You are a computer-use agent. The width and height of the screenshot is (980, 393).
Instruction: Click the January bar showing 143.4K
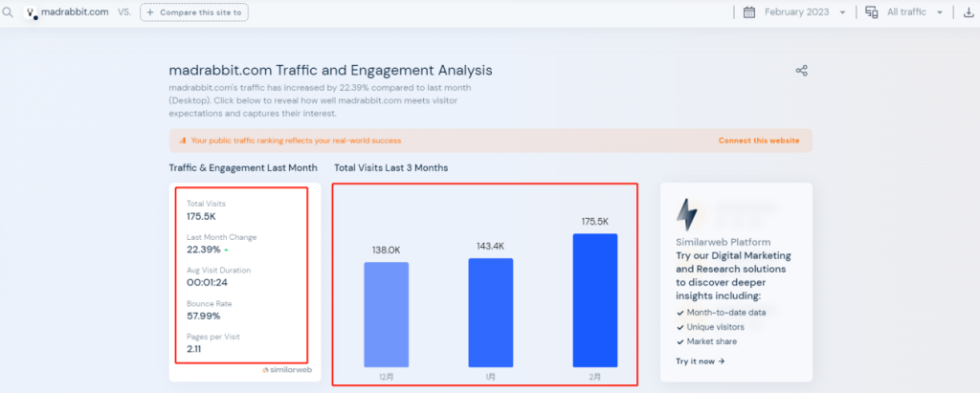491,313
